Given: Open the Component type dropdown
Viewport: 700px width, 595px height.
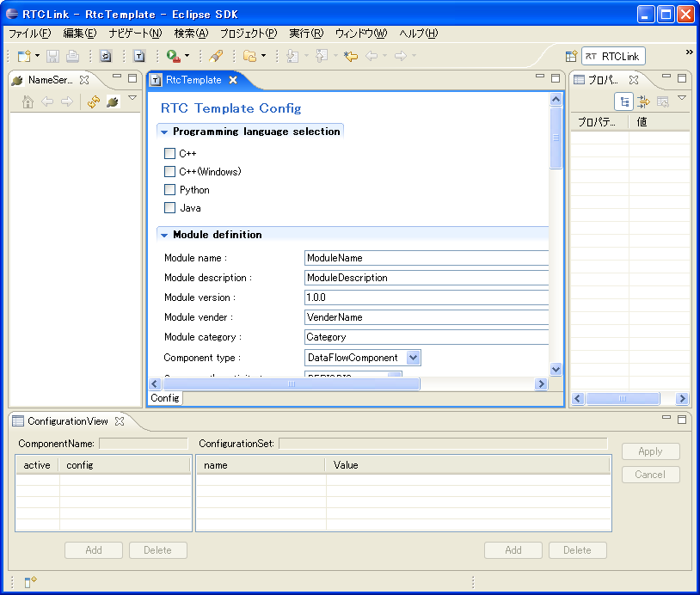Looking at the screenshot, I should (x=414, y=358).
